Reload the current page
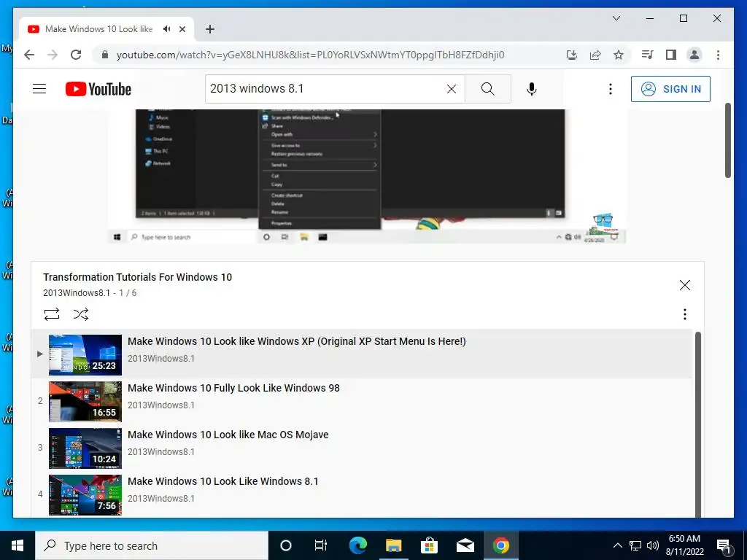747x560 pixels. coord(76,55)
